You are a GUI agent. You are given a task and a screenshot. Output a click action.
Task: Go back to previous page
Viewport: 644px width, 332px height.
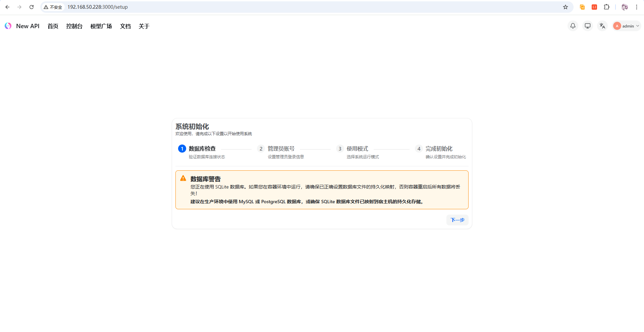coord(7,7)
